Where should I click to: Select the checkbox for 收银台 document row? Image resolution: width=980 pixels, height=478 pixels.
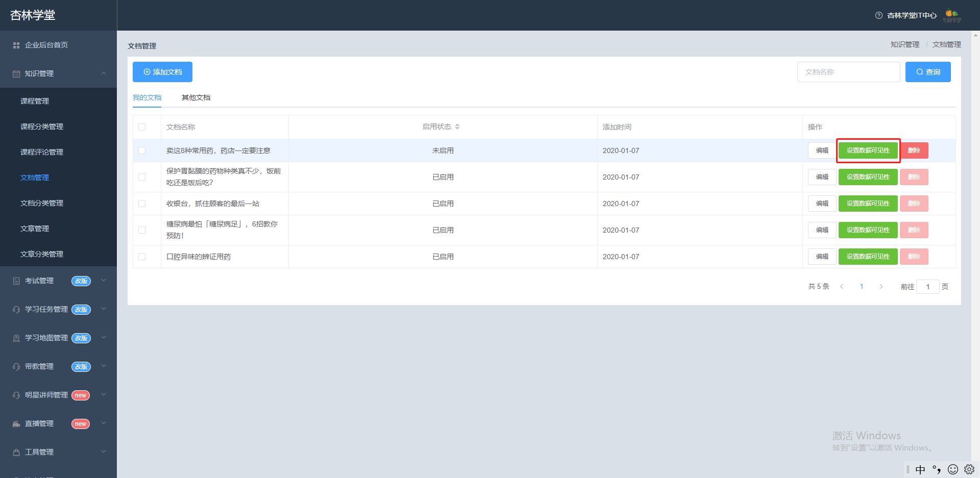pos(142,204)
